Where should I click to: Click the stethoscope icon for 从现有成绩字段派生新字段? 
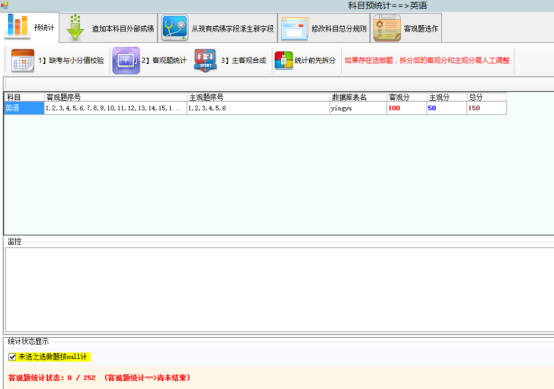pos(175,28)
